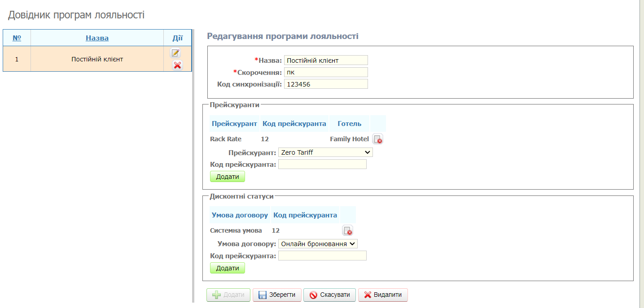Cancel editing with Скасувати button
Screen dimensions: 644x308
pyautogui.click(x=329, y=295)
